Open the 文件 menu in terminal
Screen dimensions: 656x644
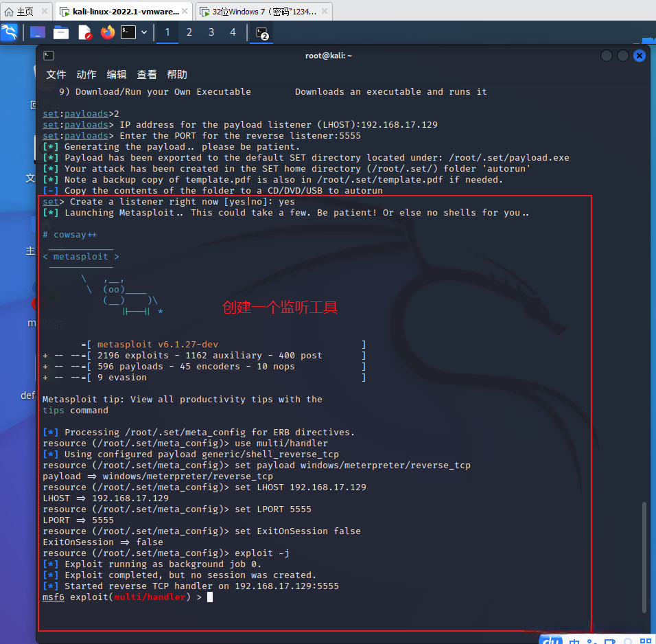tap(56, 75)
